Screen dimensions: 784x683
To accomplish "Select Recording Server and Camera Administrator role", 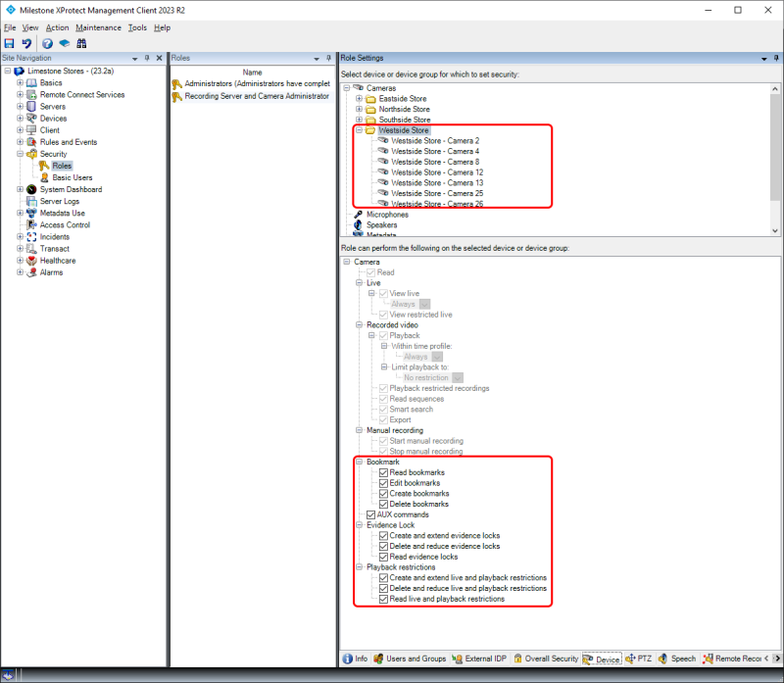I will click(x=252, y=96).
